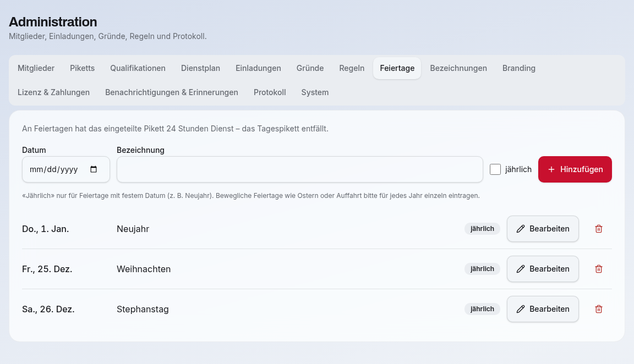Screen dimensions: 634x364
Task: Open the Gründe tab
Action: [310, 68]
